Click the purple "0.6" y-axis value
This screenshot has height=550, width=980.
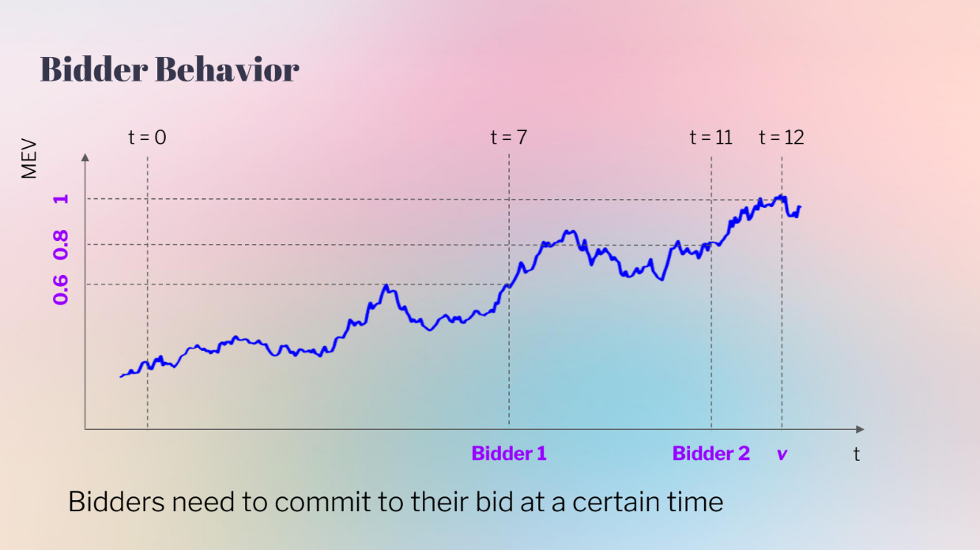pos(61,289)
